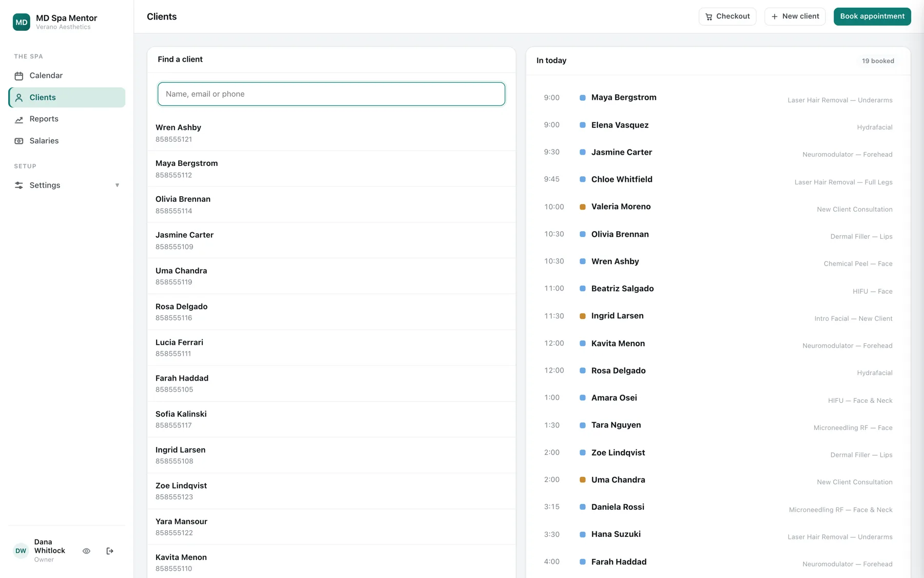
Task: Click the DW user avatar
Action: [x=21, y=551]
